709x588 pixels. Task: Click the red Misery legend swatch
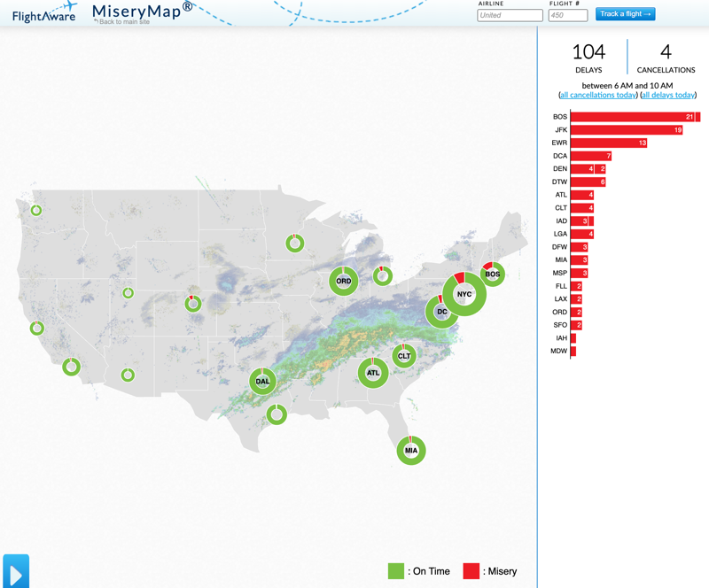[471, 571]
